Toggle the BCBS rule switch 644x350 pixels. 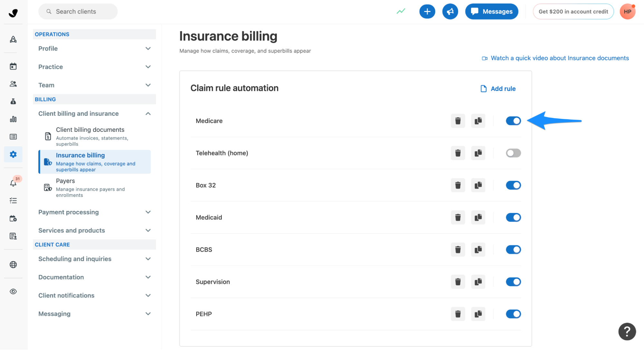click(513, 250)
